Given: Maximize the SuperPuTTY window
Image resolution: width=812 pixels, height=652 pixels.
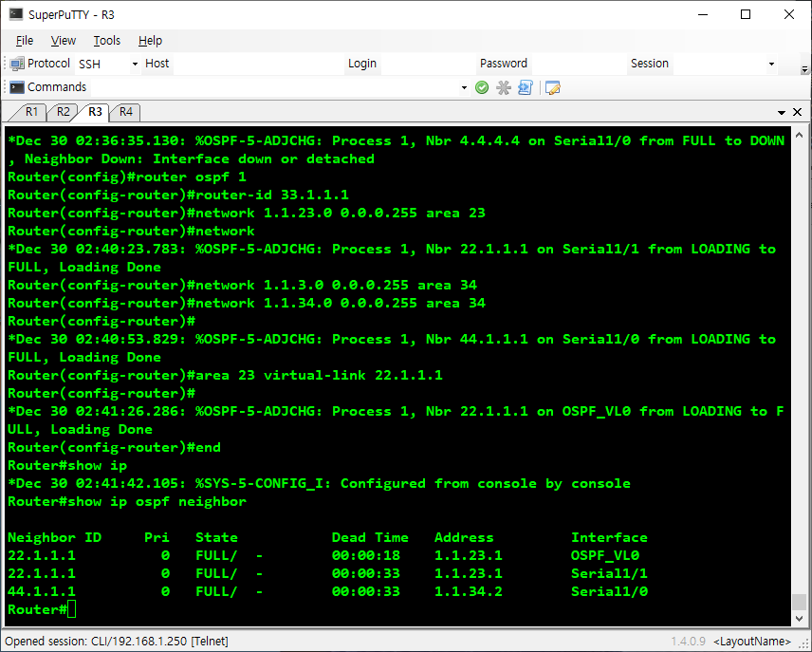Looking at the screenshot, I should coord(746,14).
